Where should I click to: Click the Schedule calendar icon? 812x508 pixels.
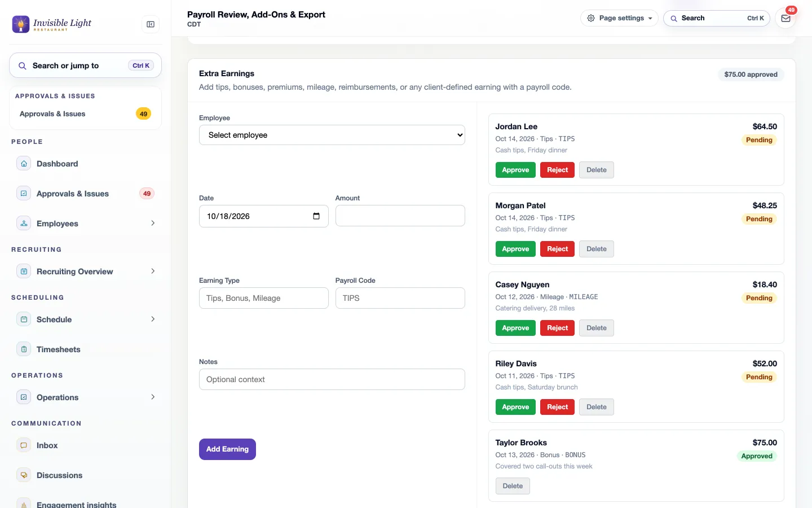coord(24,319)
